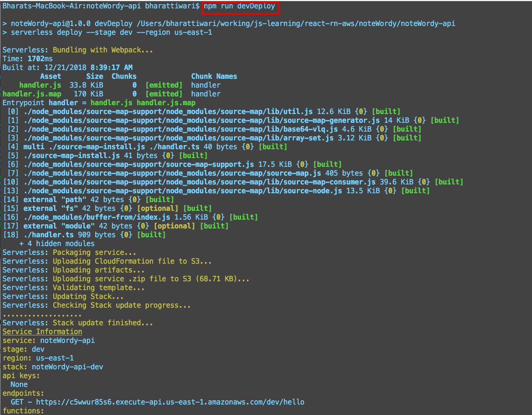Click the stage: dev output line

pyautogui.click(x=24, y=349)
